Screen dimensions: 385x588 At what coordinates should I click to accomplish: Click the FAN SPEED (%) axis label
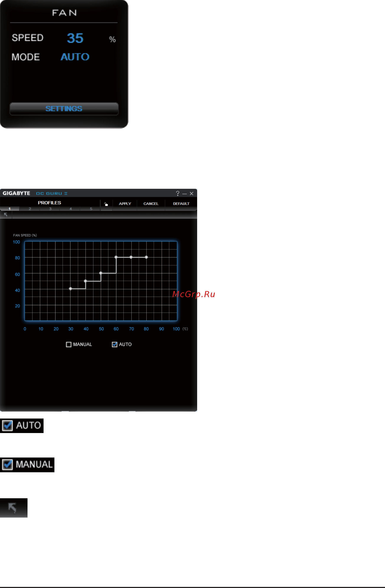(x=25, y=235)
